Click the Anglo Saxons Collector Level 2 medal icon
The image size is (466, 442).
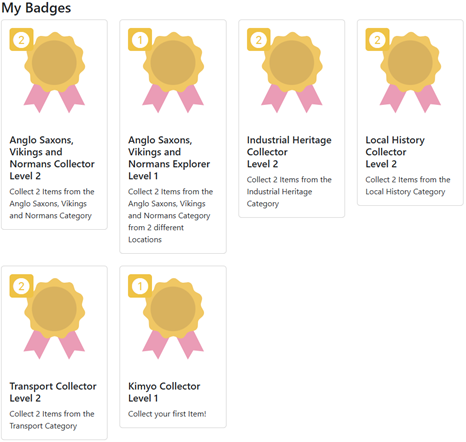click(x=54, y=72)
